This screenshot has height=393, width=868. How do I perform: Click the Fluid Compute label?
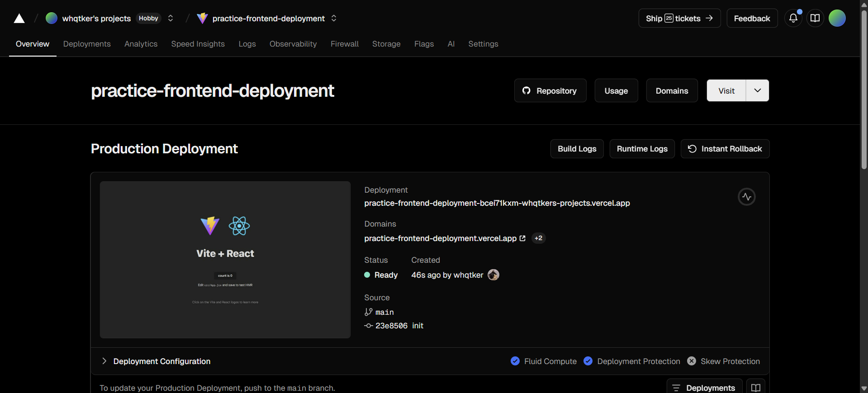550,361
